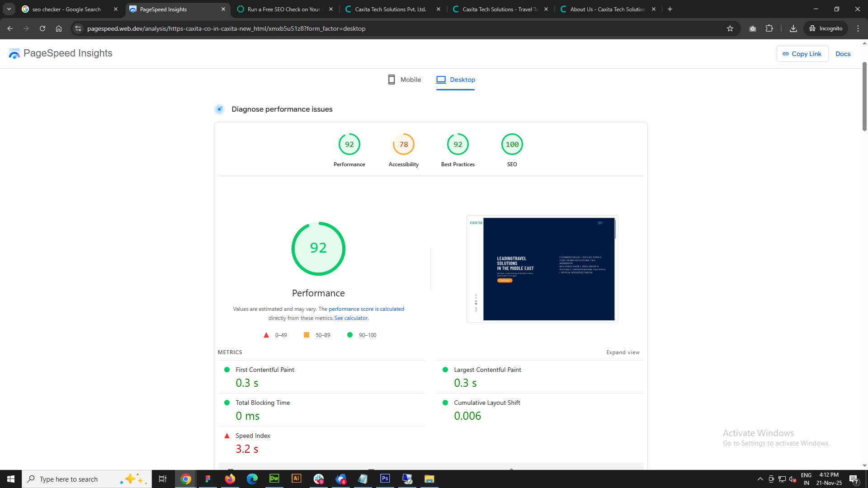Open Chrome three-dot menu
The image size is (868, 488).
858,28
